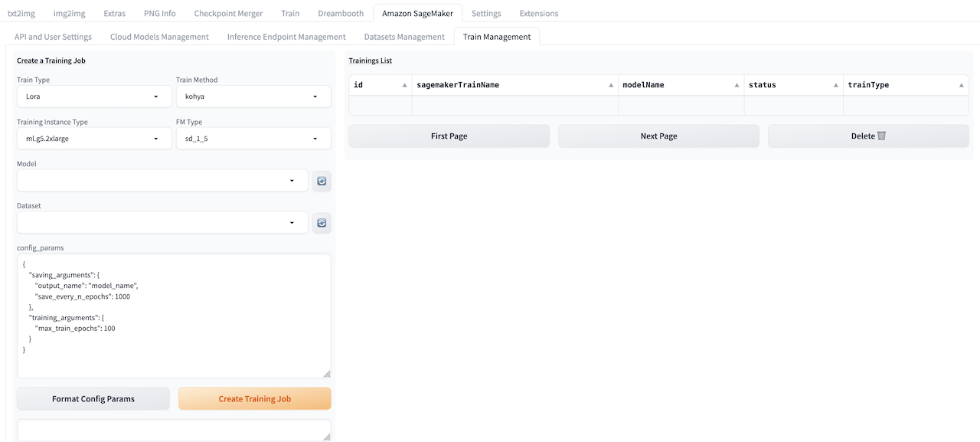Switch to the txt2img tab
The width and height of the screenshot is (980, 442).
tap(21, 13)
